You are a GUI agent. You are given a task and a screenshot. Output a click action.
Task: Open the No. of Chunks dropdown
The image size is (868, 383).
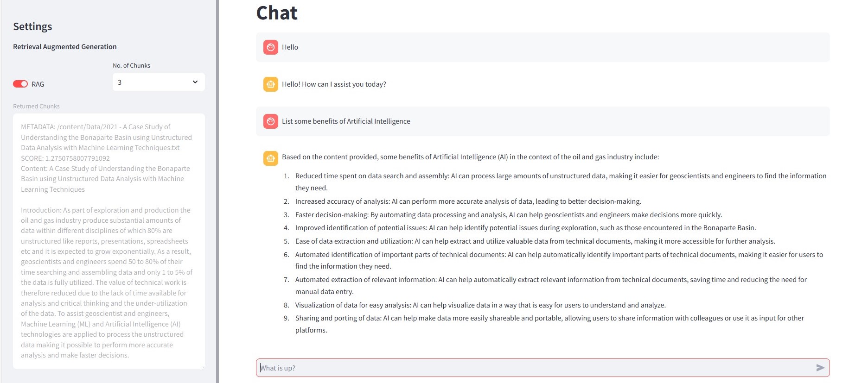pos(158,82)
